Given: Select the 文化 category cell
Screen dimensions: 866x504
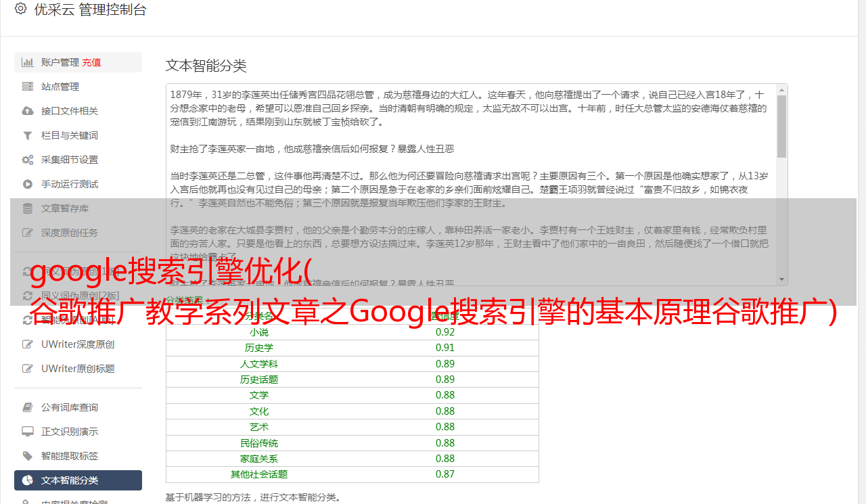Looking at the screenshot, I should coord(259,411).
